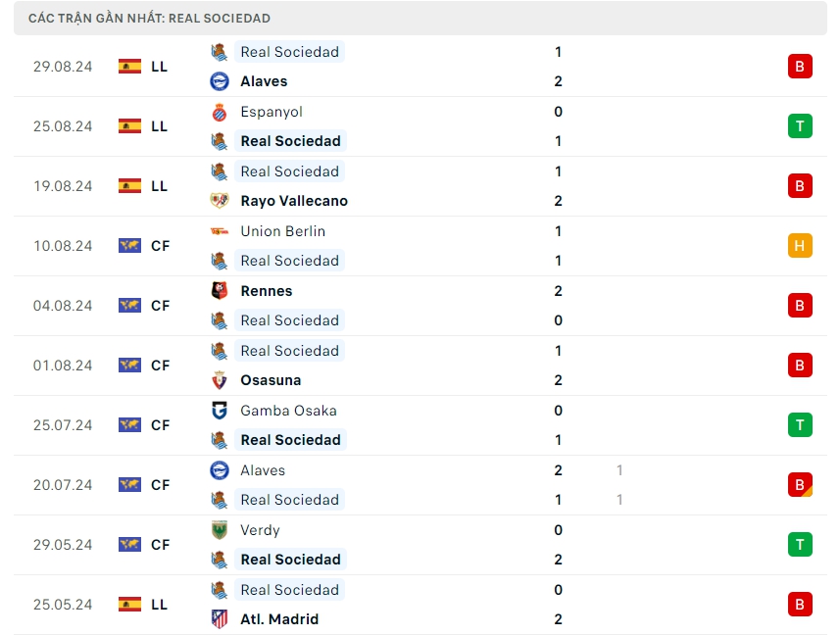Open the Rayo Vallecano team link
The width and height of the screenshot is (840, 636).
(294, 201)
